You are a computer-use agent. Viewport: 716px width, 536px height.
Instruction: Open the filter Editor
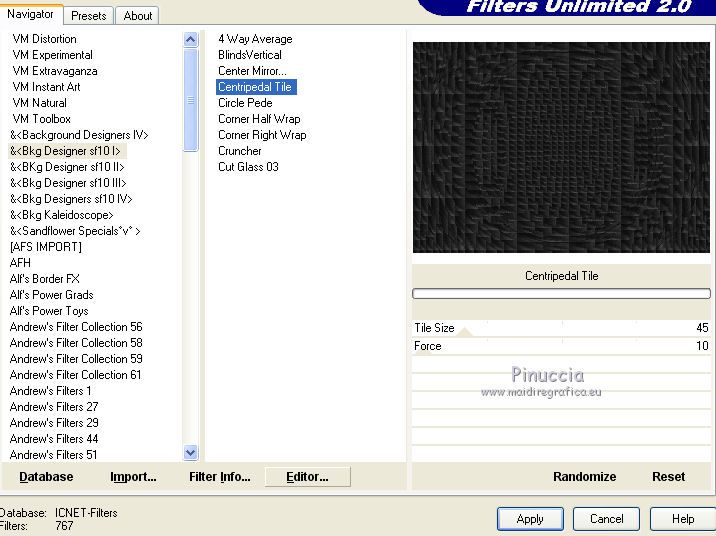click(x=307, y=477)
